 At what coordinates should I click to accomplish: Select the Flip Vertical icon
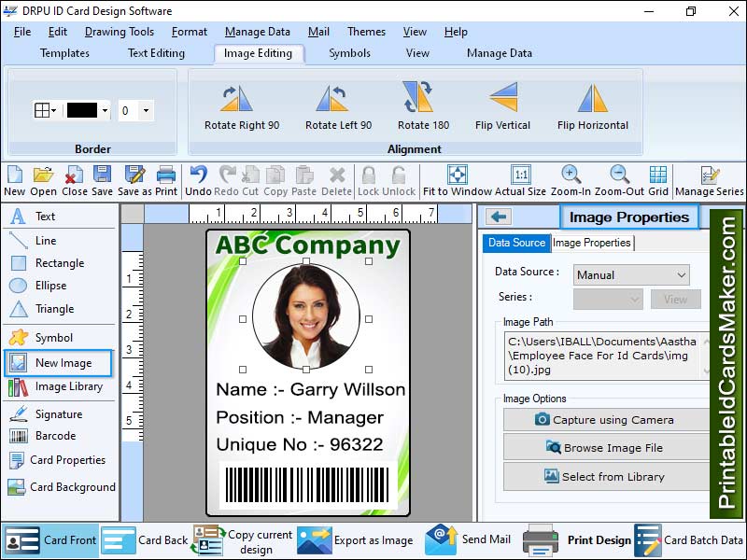(x=502, y=99)
